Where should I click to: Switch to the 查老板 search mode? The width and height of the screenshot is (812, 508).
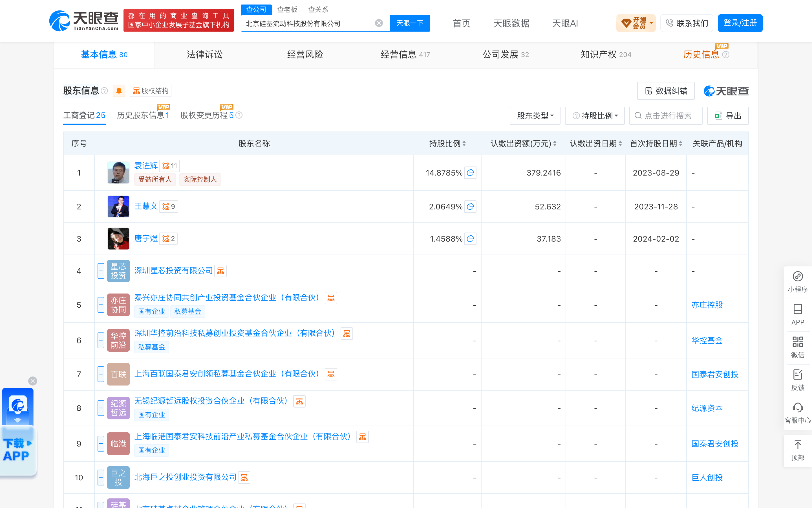[x=287, y=9]
